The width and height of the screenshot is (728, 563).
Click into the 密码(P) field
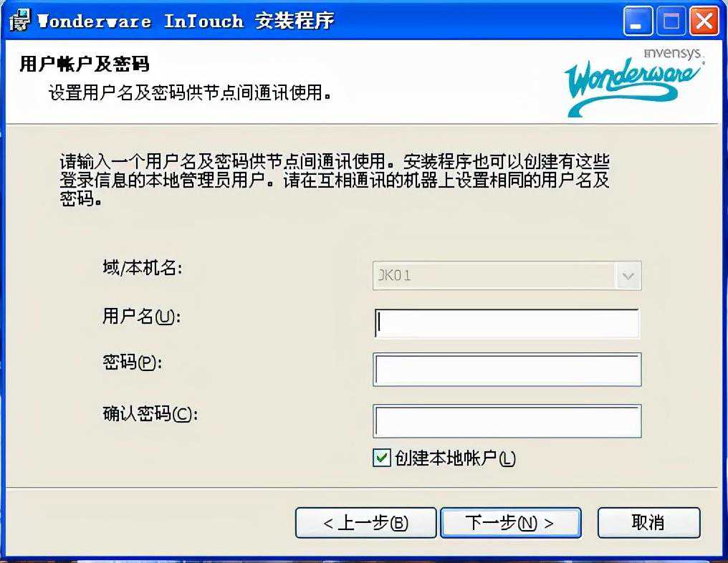click(507, 370)
